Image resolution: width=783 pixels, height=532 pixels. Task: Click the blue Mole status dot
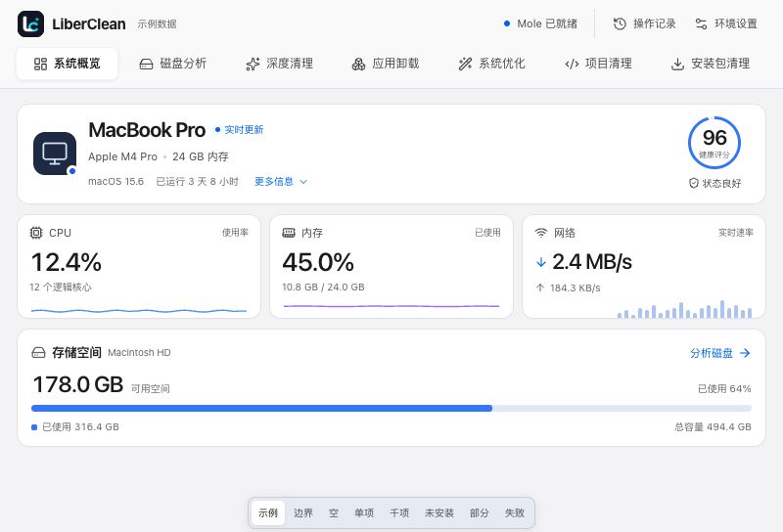[x=507, y=23]
